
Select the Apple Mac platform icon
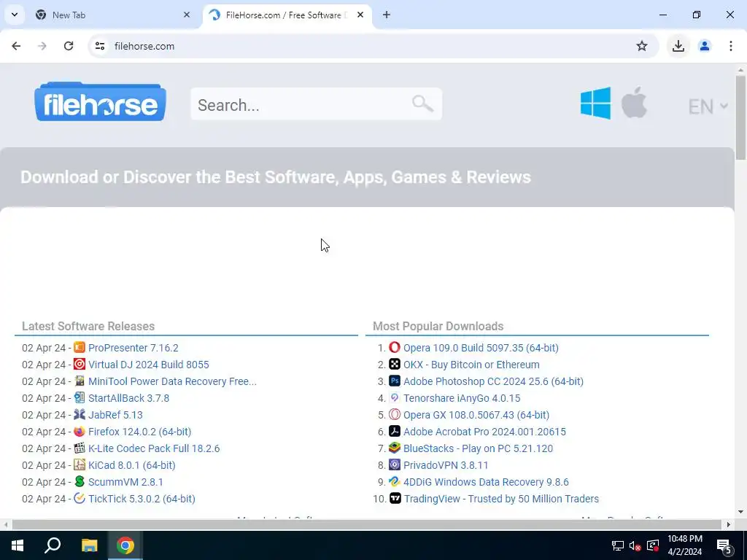(x=634, y=102)
